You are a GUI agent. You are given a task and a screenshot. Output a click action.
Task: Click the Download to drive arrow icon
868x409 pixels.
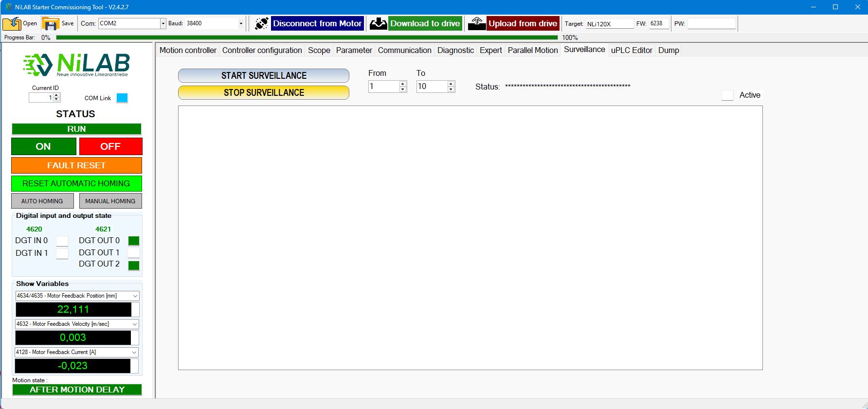coord(378,23)
